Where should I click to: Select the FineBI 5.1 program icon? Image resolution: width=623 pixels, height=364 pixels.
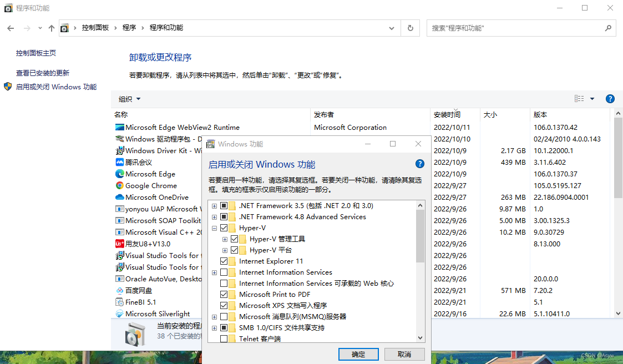(x=120, y=302)
